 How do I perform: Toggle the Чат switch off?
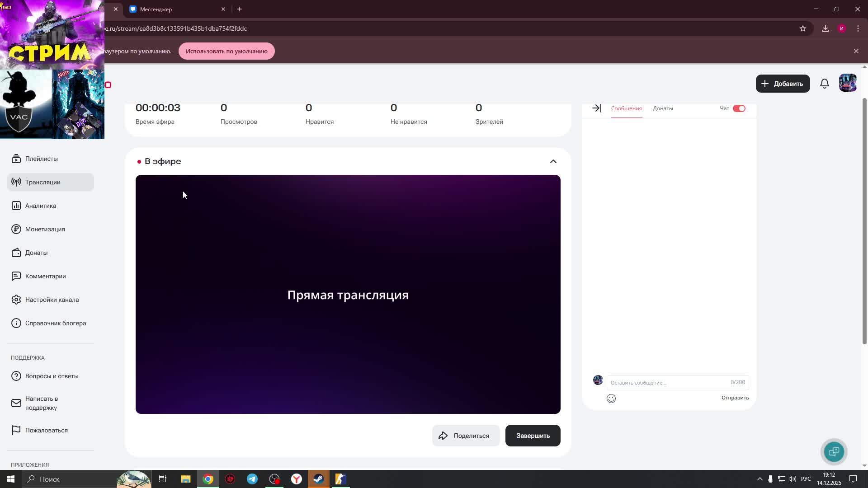pos(739,108)
